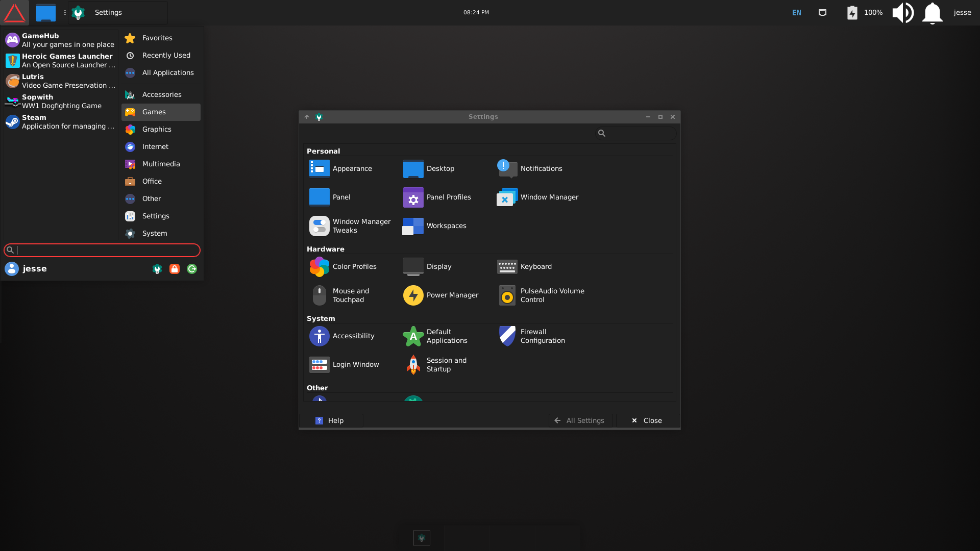Open Window Manager settings
This screenshot has height=551, width=980.
point(537,197)
